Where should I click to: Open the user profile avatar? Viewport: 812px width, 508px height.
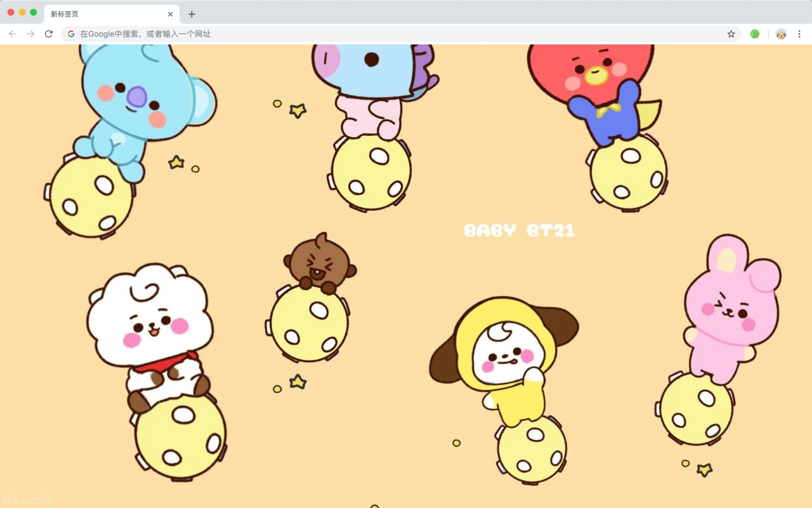click(781, 34)
